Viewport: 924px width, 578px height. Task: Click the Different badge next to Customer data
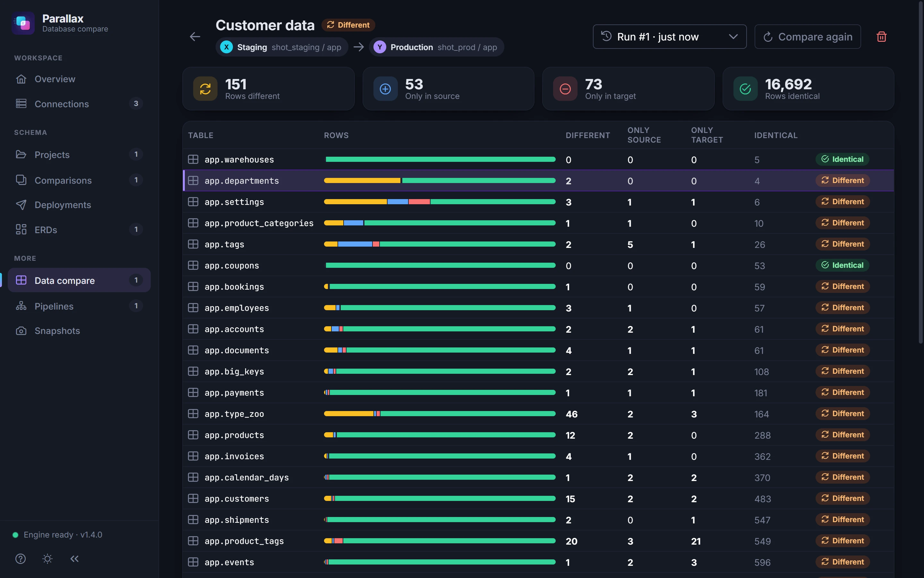[348, 25]
